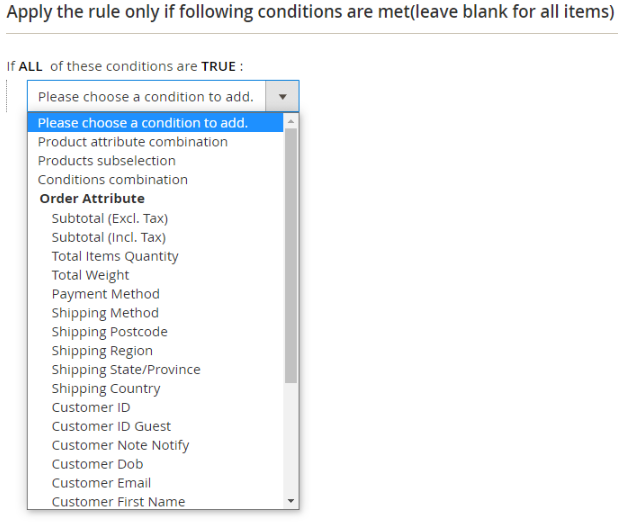Select 'Please choose a condition to add.' option
This screenshot has width=618, height=527.
(143, 123)
